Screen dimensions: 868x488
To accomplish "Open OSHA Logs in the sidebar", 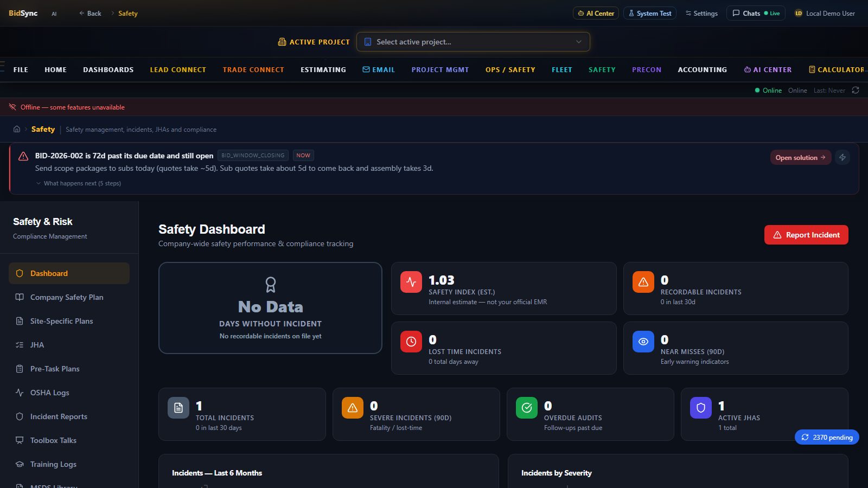I will pyautogui.click(x=69, y=393).
